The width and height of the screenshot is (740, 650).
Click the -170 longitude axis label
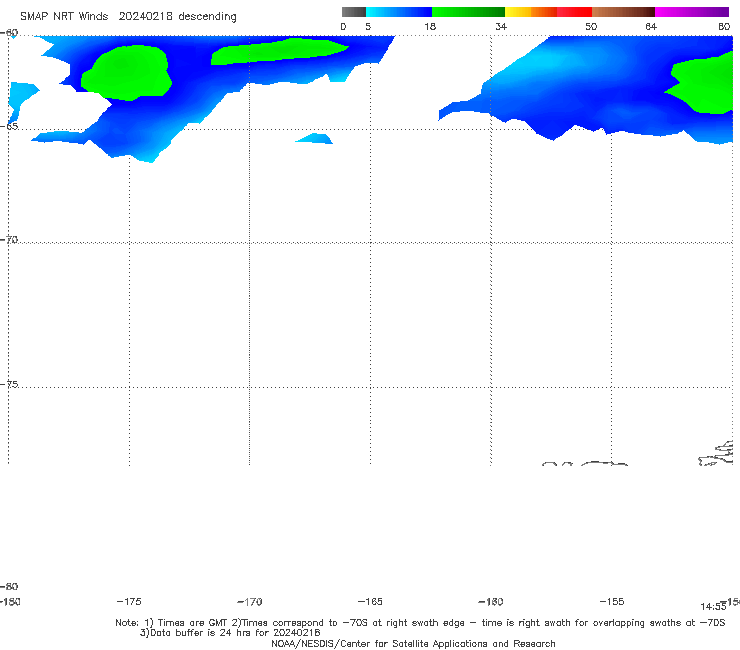(250, 601)
